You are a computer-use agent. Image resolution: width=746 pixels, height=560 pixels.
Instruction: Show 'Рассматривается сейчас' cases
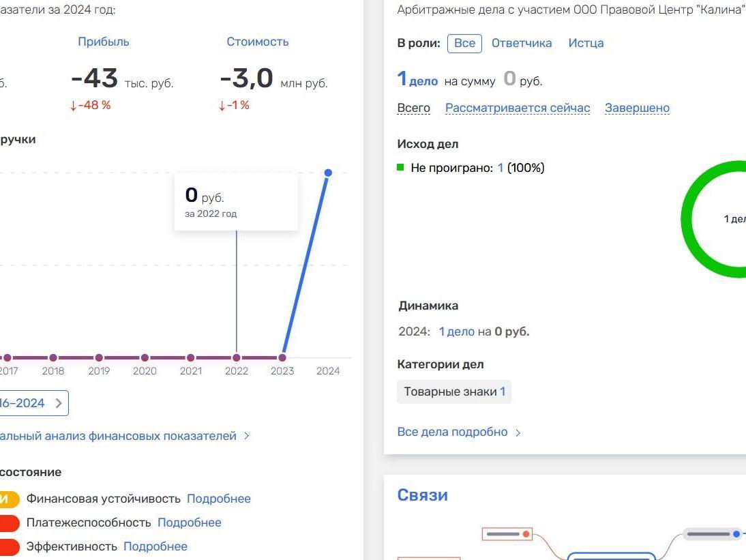[518, 108]
